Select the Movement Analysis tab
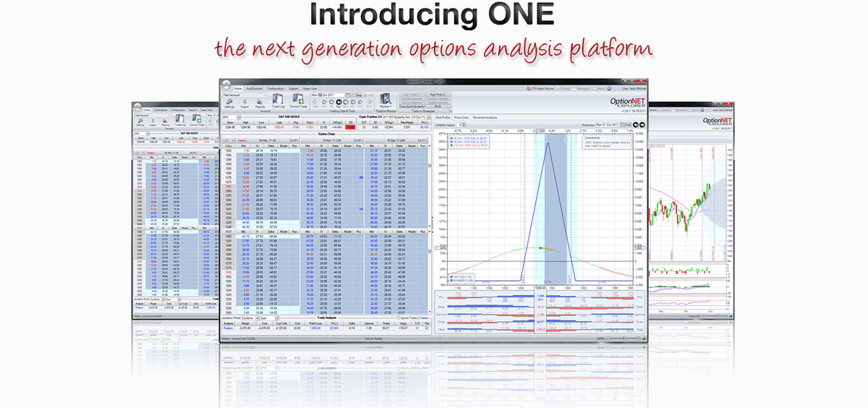This screenshot has width=868, height=408. (485, 117)
